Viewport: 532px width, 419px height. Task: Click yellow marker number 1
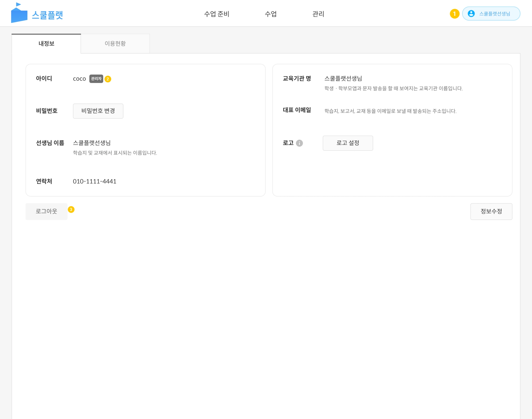454,14
